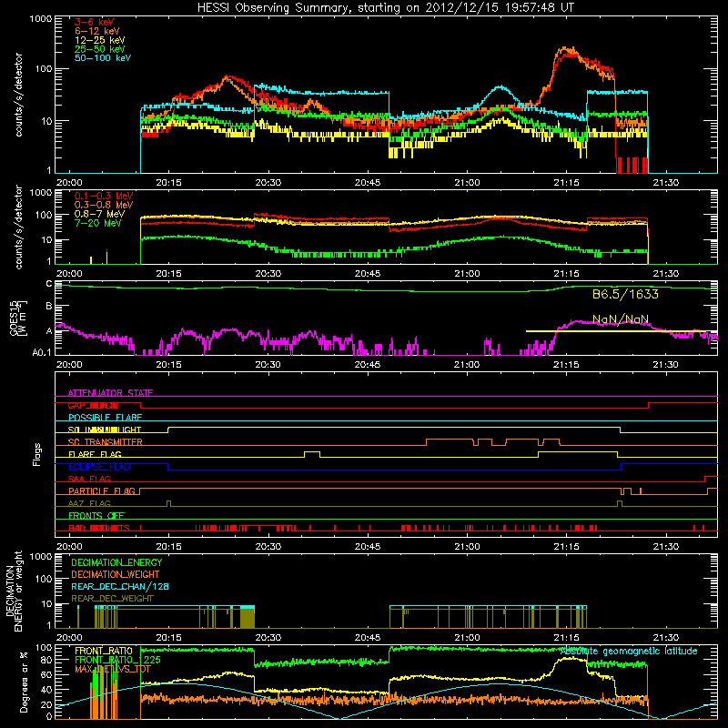Click the DECIMATION ENERGY or weight axis title
Screen dimensions: 728x728
point(14,591)
